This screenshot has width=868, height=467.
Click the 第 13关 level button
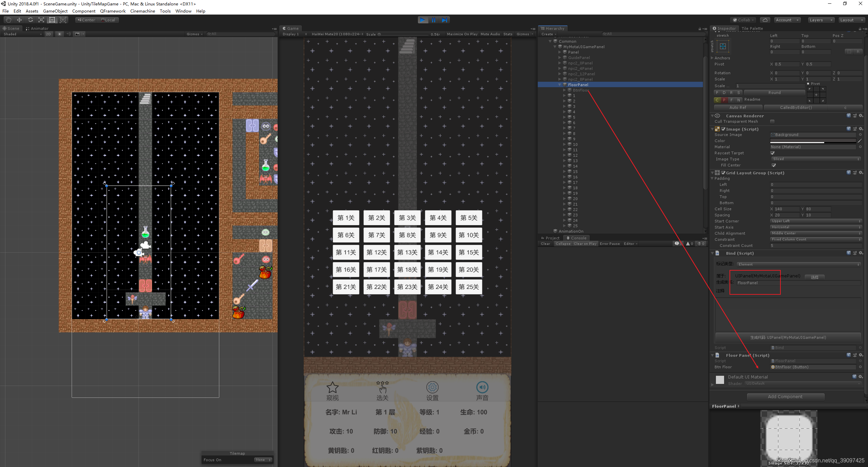point(407,252)
